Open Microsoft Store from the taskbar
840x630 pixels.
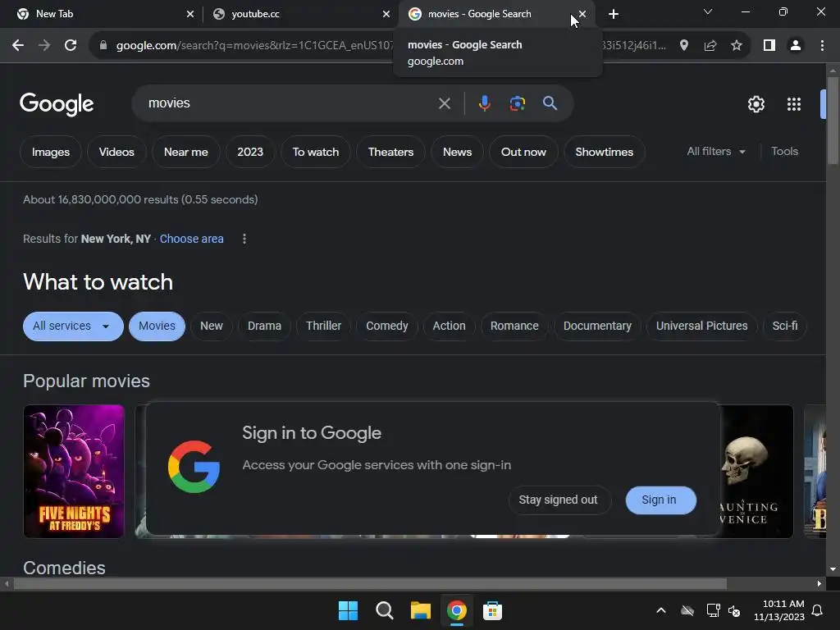[492, 610]
